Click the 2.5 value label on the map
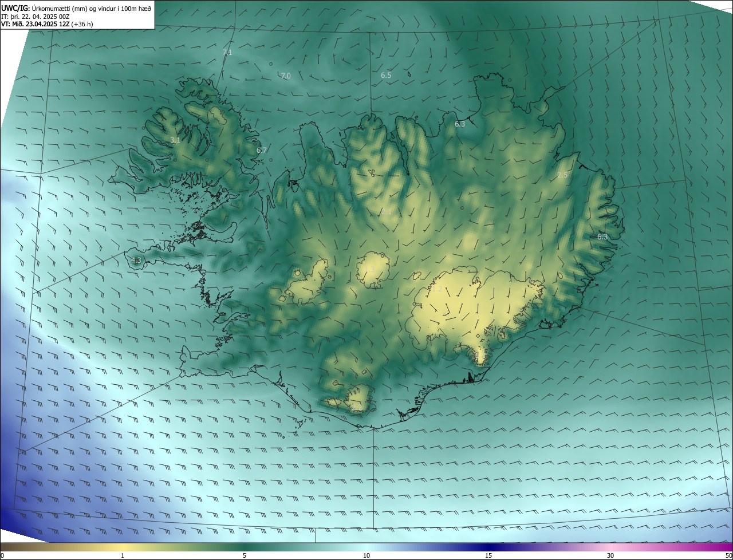Image resolution: width=733 pixels, height=560 pixels. pos(562,175)
